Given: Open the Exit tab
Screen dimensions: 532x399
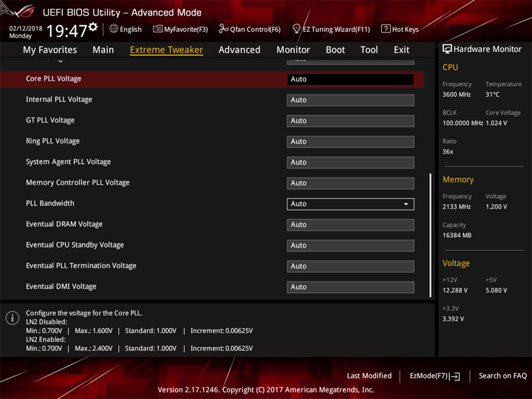Looking at the screenshot, I should 401,50.
